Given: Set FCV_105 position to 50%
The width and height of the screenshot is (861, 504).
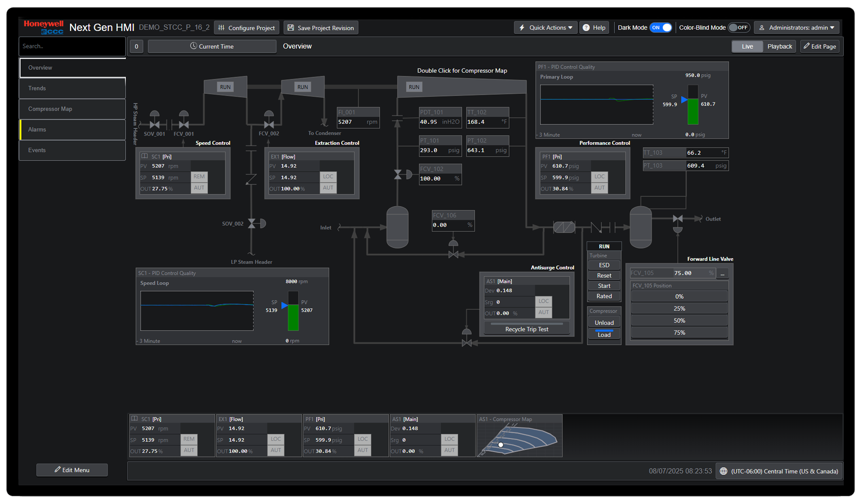Looking at the screenshot, I should (679, 320).
